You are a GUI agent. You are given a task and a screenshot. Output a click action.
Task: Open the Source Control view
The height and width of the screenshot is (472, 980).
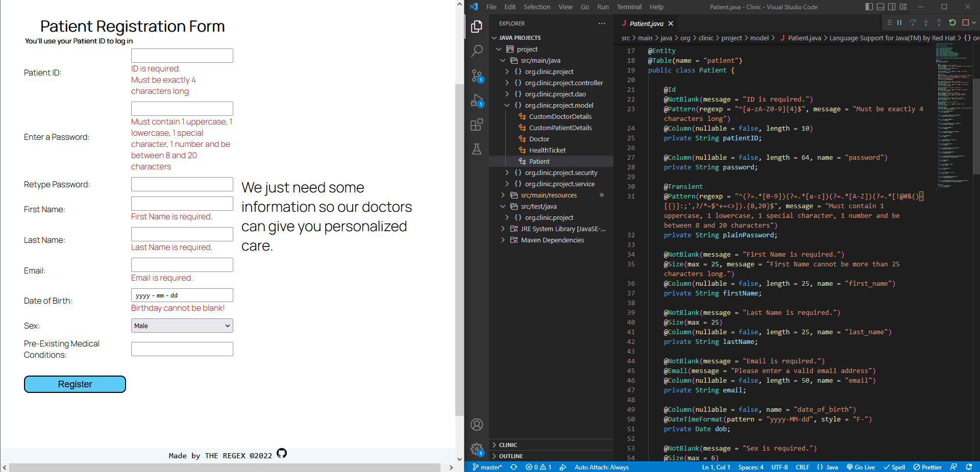click(477, 76)
